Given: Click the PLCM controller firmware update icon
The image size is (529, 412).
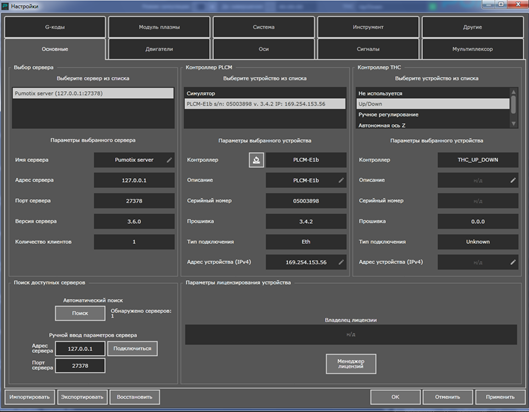Looking at the screenshot, I should pyautogui.click(x=256, y=160).
